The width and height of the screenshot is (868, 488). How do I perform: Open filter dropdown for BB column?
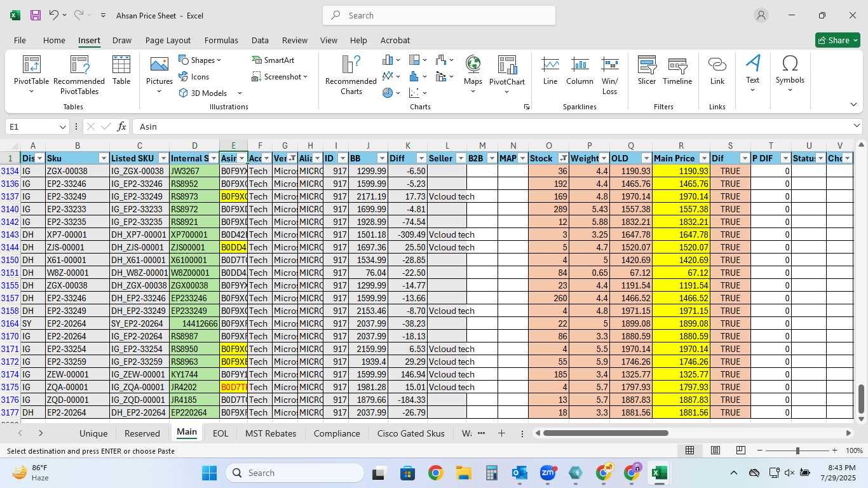[x=382, y=158]
